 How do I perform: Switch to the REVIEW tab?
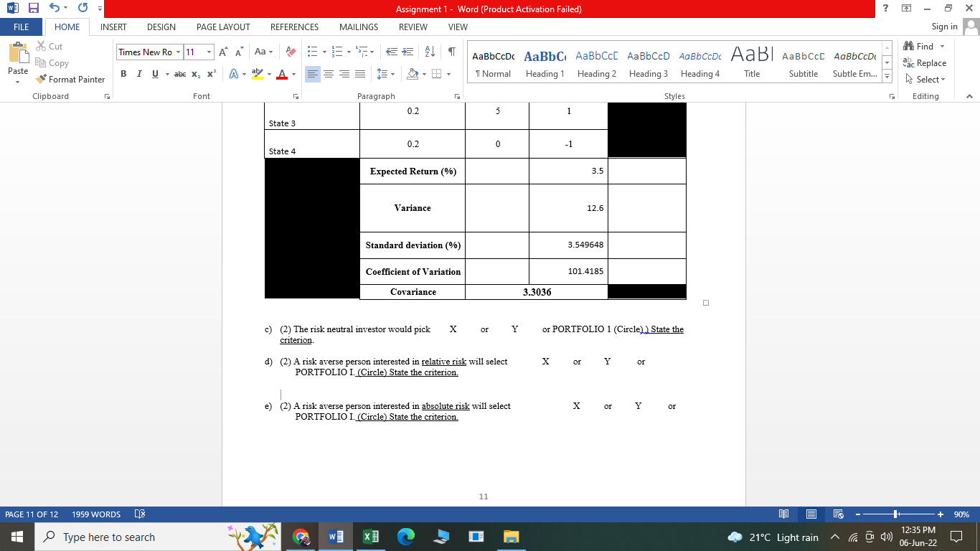click(x=413, y=27)
